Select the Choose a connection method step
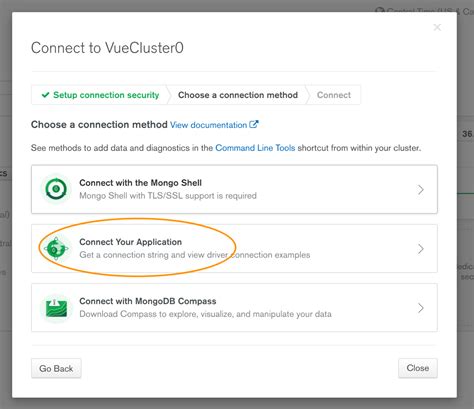 click(x=238, y=95)
